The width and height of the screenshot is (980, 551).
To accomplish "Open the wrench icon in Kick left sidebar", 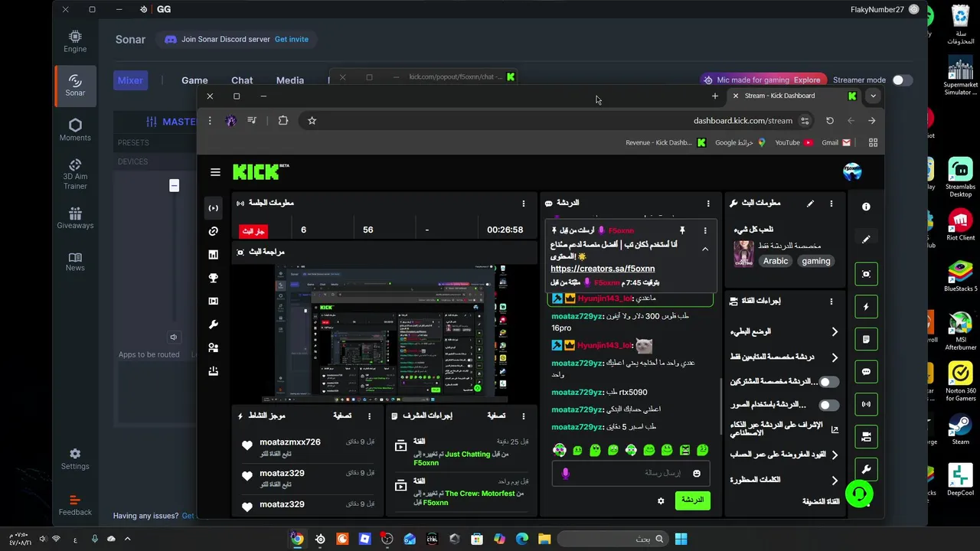I will coord(214,324).
